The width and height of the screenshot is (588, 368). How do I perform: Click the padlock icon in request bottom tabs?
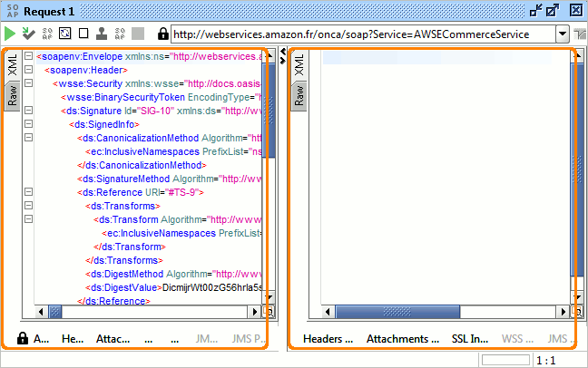coord(23,338)
